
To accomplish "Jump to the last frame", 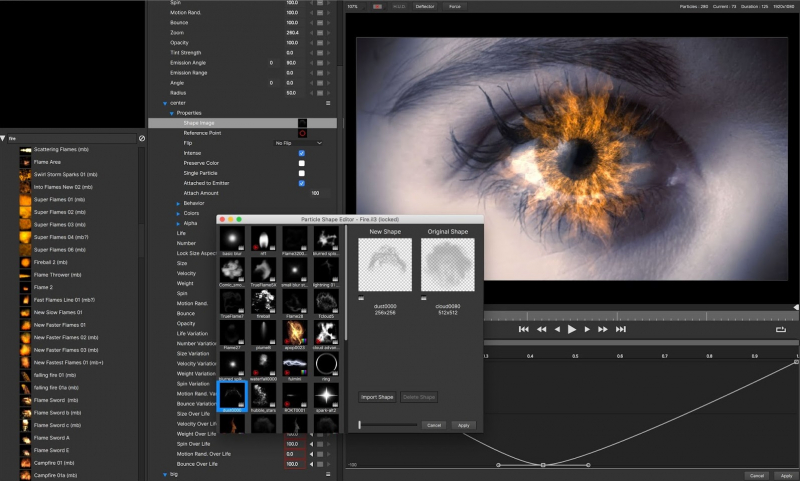I will pyautogui.click(x=621, y=328).
